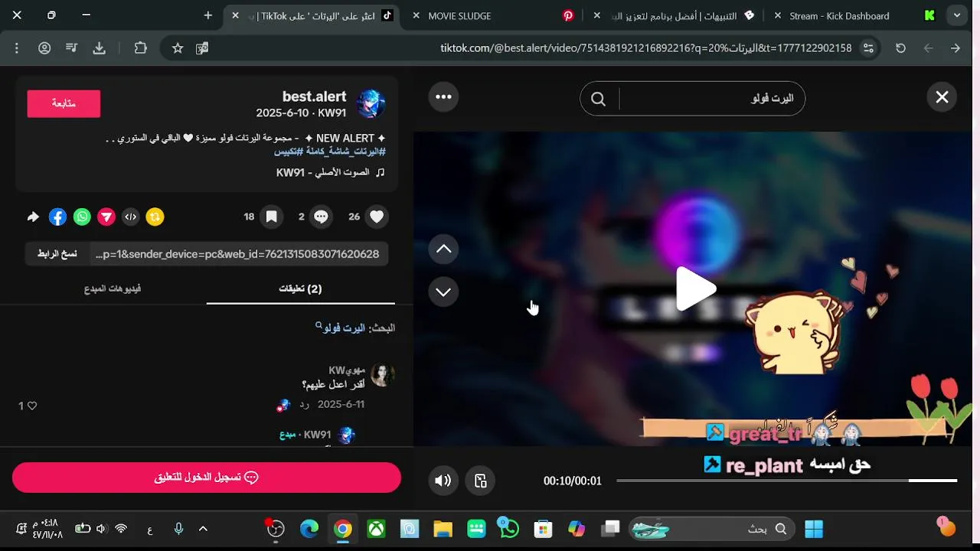The image size is (980, 551).
Task: Open the original sound KW91 link
Action: click(330, 172)
